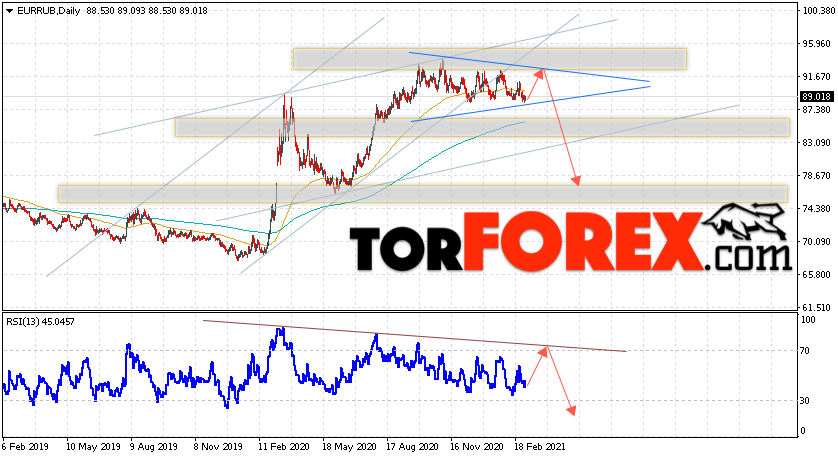Select the middle gray support zone rectangle
The image size is (838, 458).
[x=482, y=127]
